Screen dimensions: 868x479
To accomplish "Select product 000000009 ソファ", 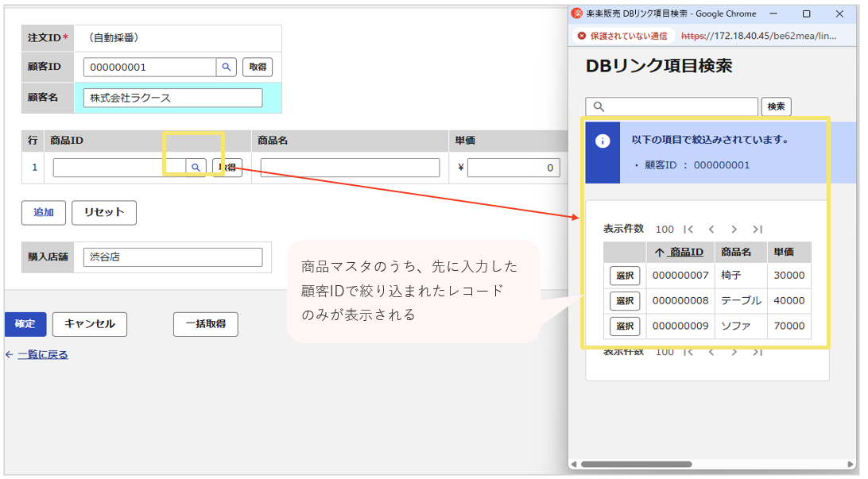I will point(625,326).
